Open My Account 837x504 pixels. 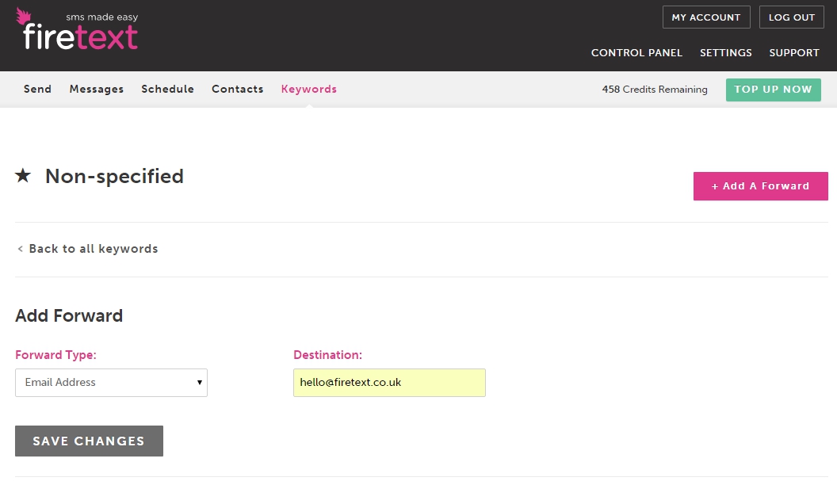coord(705,17)
